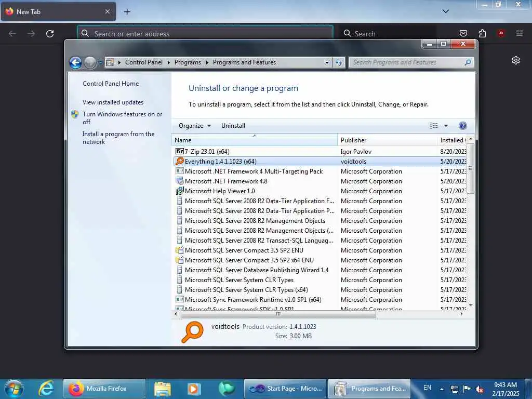
Task: Click the horizontal scrollbar thumb
Action: pos(278,314)
